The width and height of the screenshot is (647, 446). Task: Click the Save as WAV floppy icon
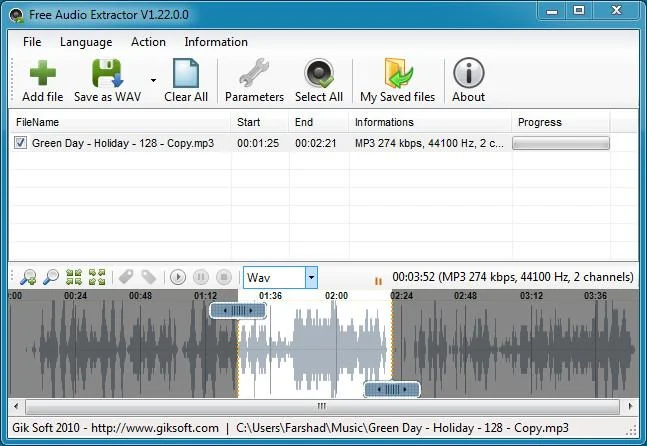point(107,73)
